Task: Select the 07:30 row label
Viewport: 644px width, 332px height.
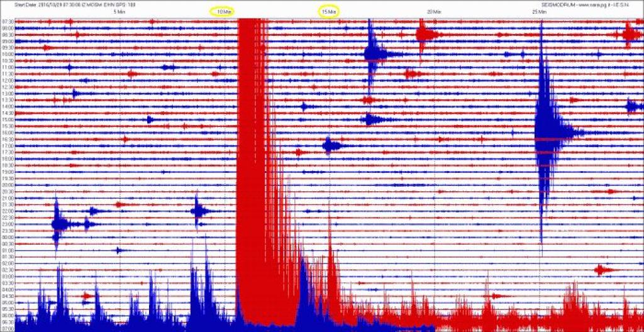Action: click(x=8, y=22)
